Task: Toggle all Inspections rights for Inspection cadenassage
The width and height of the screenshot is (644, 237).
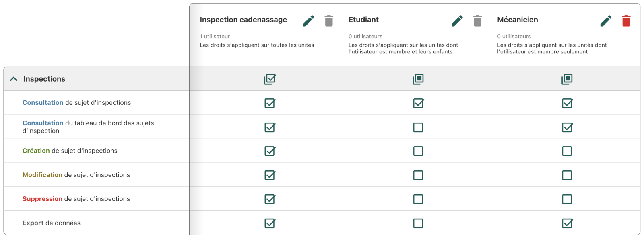Action: [x=270, y=79]
